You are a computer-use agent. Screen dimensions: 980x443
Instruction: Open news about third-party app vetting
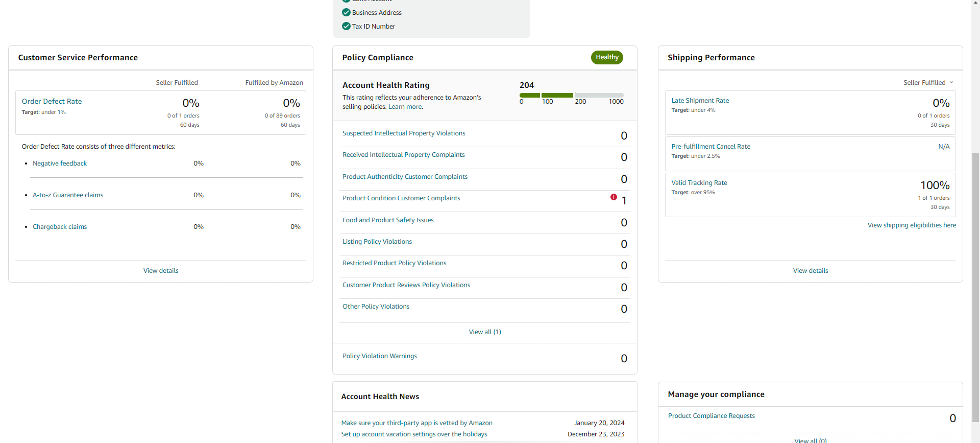coord(416,423)
